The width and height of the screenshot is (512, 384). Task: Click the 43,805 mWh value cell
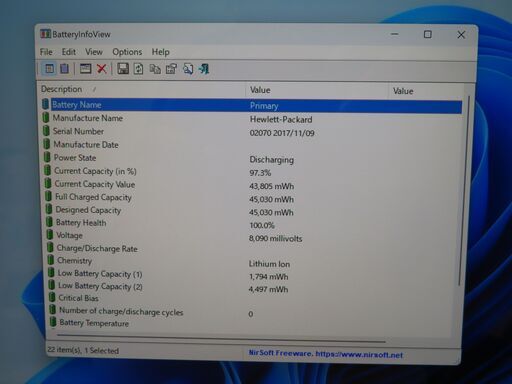(271, 186)
